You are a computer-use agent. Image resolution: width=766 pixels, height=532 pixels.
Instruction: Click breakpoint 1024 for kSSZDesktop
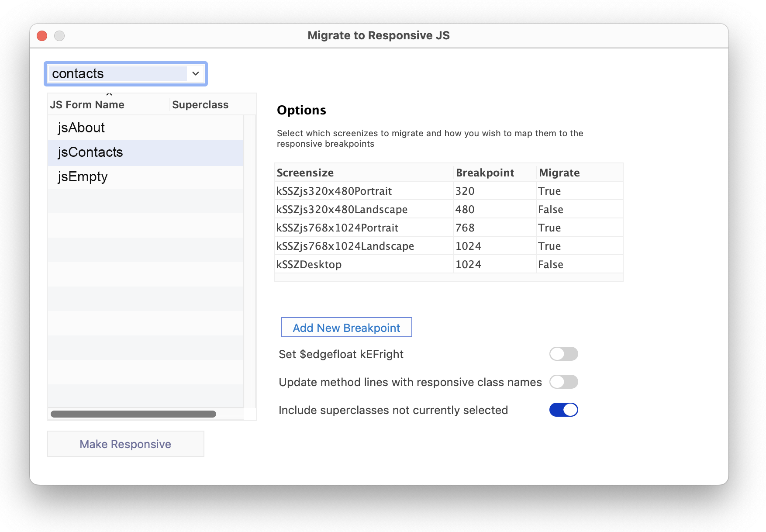(495, 264)
